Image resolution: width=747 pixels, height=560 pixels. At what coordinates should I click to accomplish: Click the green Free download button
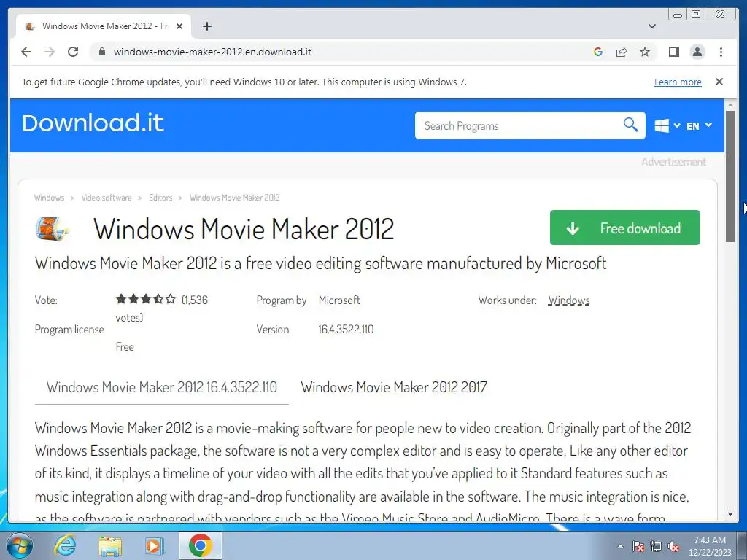(x=624, y=227)
